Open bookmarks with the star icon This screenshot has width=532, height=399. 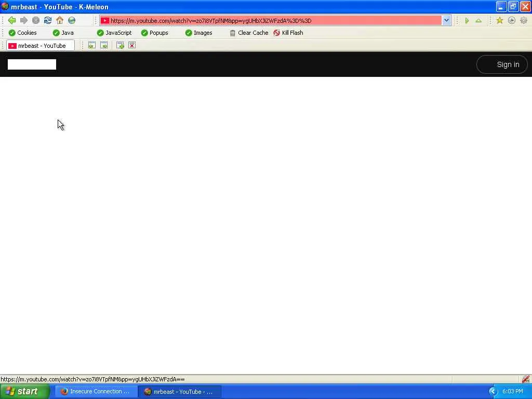(x=499, y=21)
